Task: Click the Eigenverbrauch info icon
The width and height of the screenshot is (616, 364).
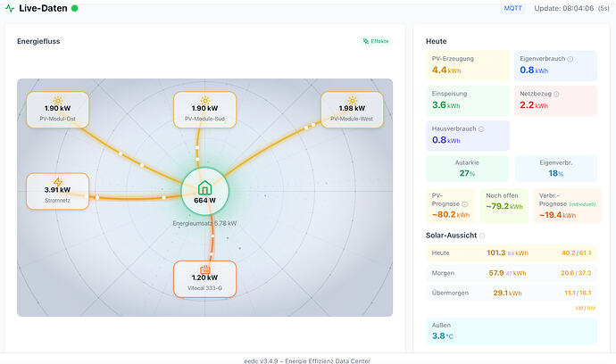Action: click(570, 59)
